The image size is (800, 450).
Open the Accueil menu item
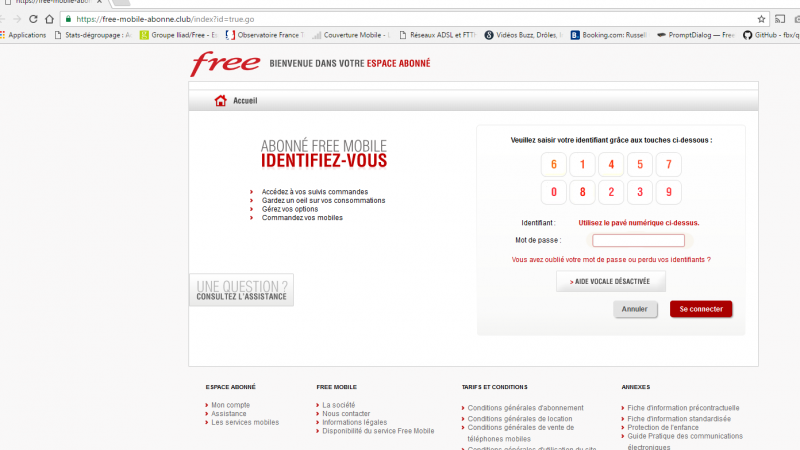[245, 101]
